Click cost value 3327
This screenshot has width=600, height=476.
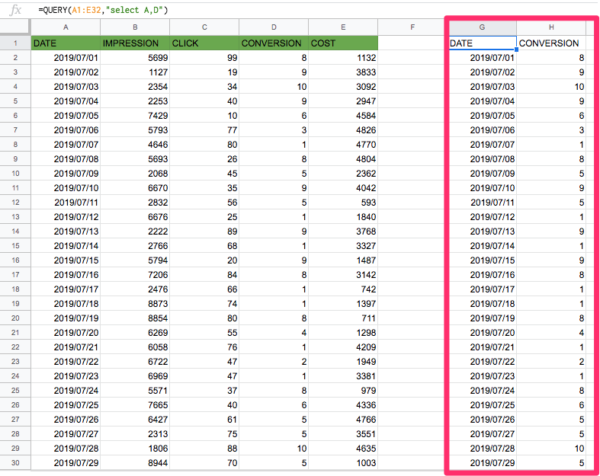point(343,246)
